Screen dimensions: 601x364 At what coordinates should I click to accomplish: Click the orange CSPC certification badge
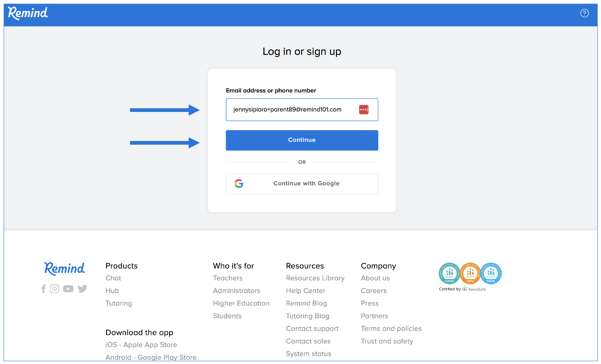pos(470,273)
